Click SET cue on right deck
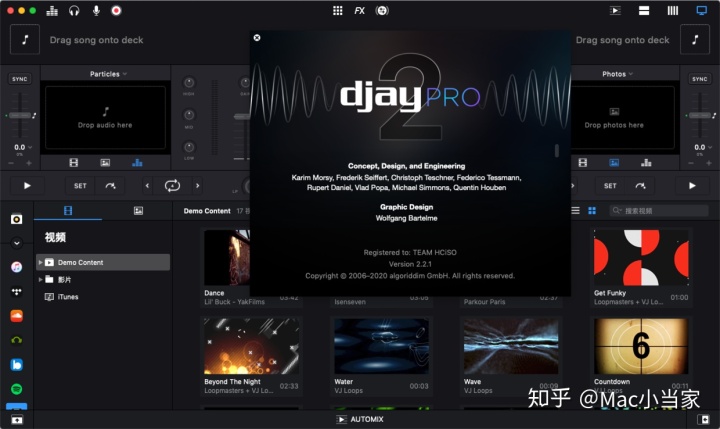720x429 pixels. coord(610,186)
